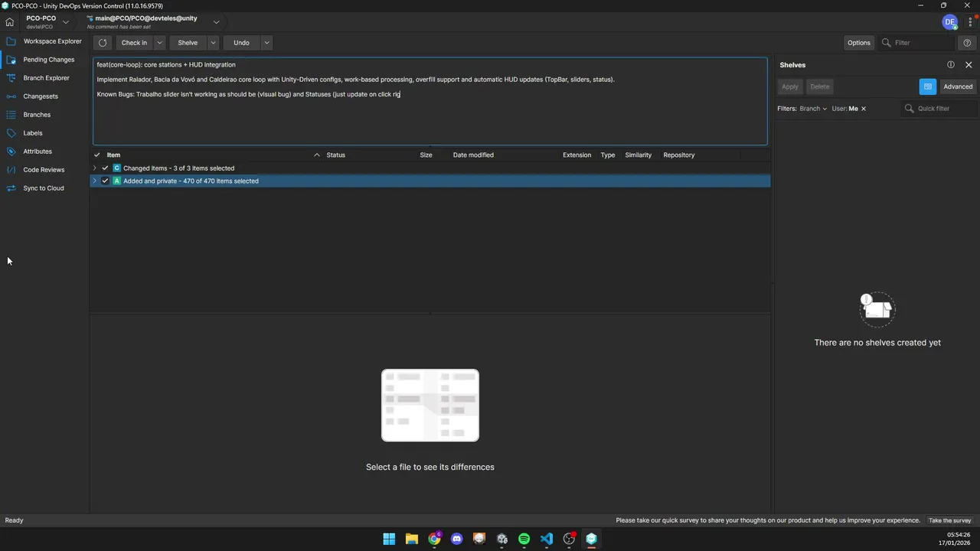Toggle the select-all checkbox in the Item header
The image size is (980, 551).
point(97,155)
